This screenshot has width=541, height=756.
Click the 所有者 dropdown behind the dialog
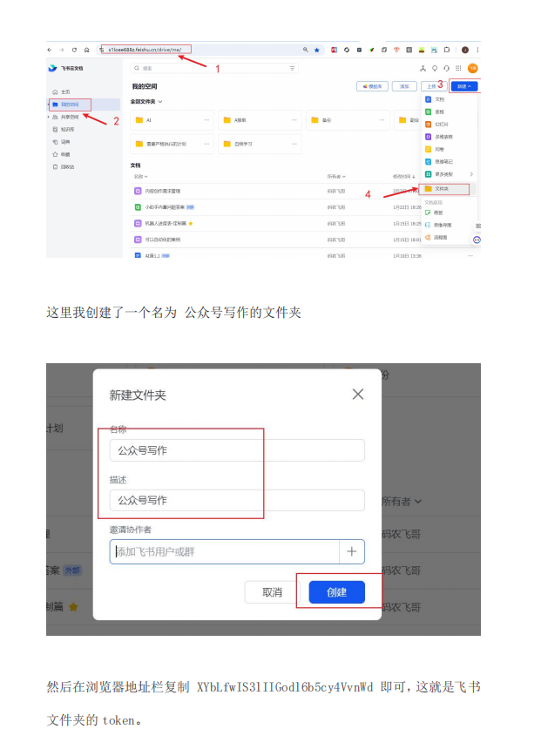pos(402,502)
